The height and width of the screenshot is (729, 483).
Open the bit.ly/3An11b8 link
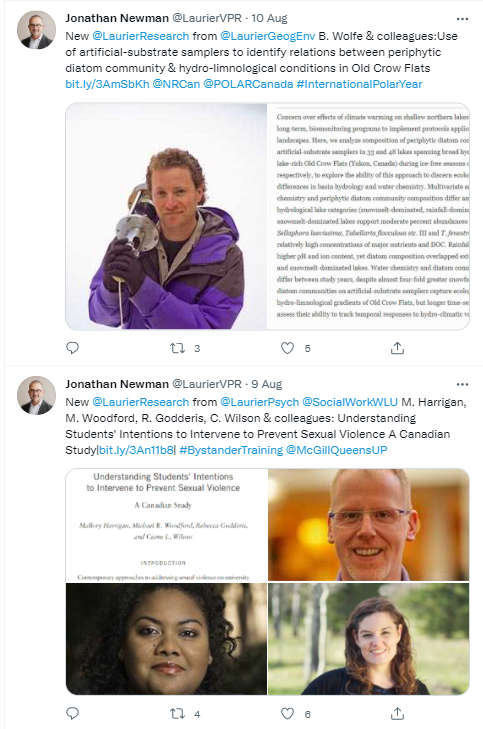(136, 450)
